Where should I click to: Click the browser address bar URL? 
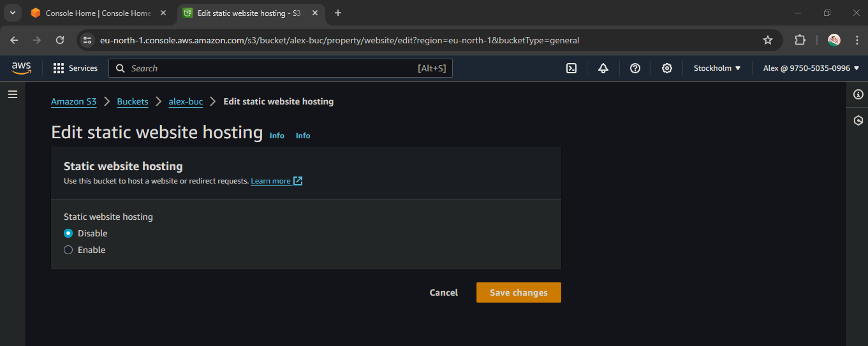[339, 40]
